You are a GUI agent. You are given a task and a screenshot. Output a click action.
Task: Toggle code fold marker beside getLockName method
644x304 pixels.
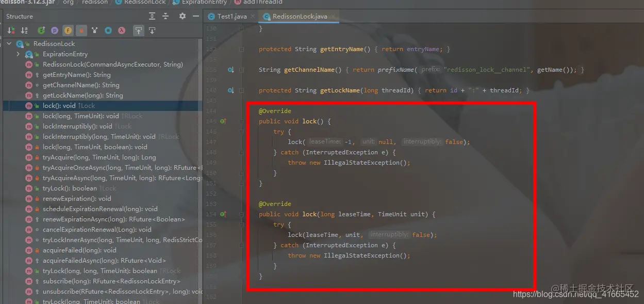coord(242,90)
